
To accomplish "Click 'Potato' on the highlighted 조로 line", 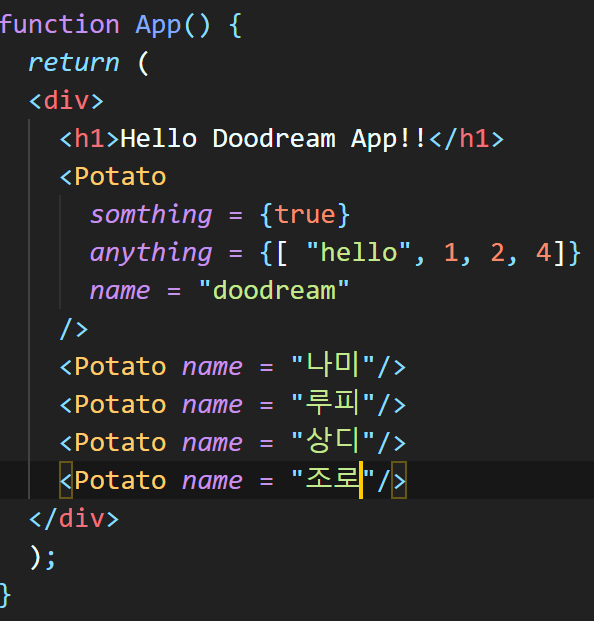I will click(x=120, y=481).
